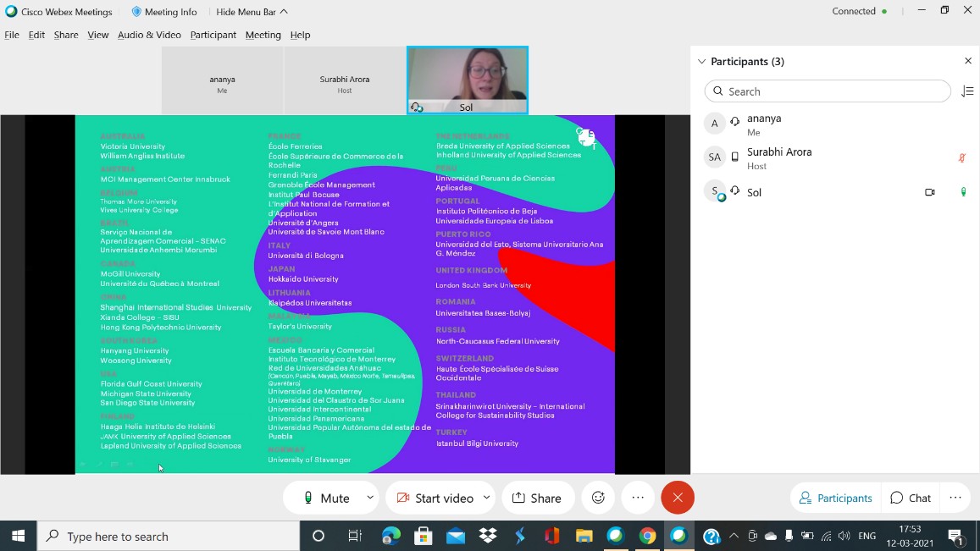Open the Mail app from the taskbar
The image size is (980, 551).
[x=456, y=536]
